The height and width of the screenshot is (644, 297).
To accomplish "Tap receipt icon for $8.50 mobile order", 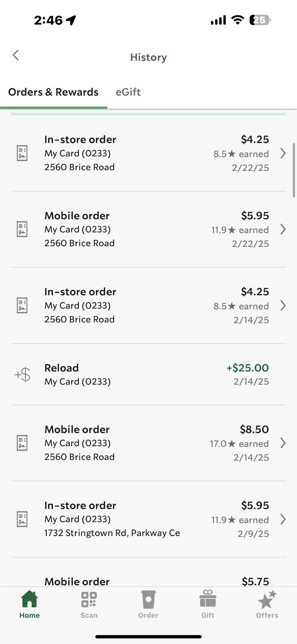I will tap(22, 443).
